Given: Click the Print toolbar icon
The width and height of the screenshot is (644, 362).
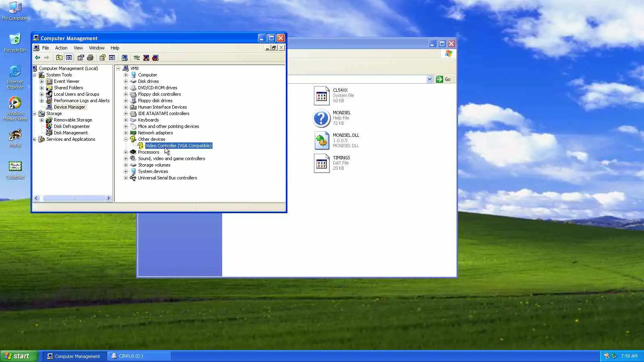Looking at the screenshot, I should point(90,58).
